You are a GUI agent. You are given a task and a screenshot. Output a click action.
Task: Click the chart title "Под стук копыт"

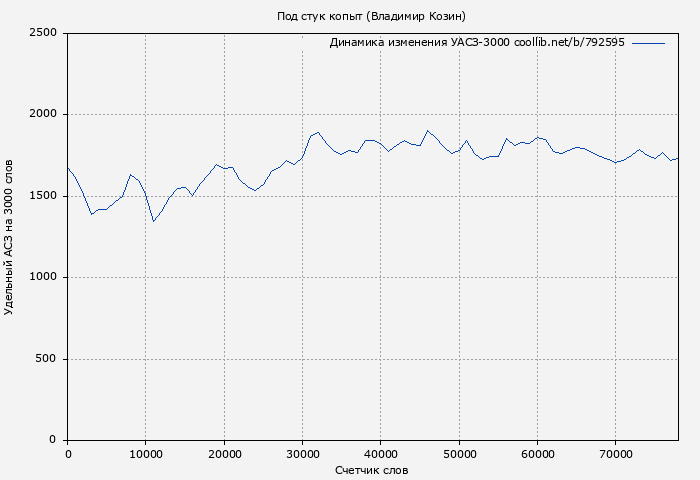pos(371,16)
